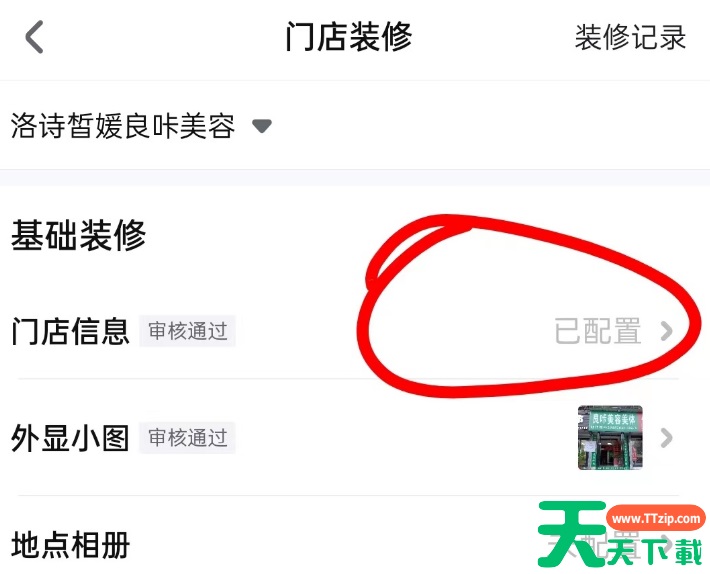710x574 pixels.
Task: Click 审核通过 badge beside 门店信息
Action: click(x=187, y=331)
